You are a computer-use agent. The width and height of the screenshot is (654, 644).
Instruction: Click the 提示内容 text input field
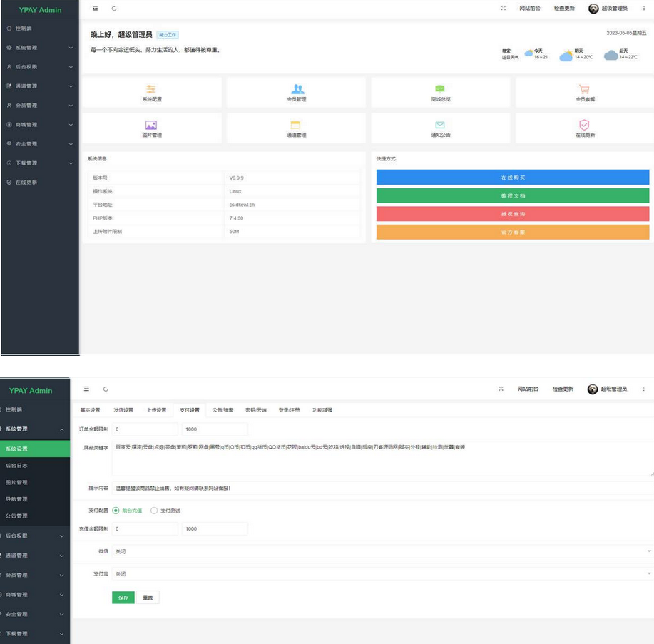click(x=382, y=488)
